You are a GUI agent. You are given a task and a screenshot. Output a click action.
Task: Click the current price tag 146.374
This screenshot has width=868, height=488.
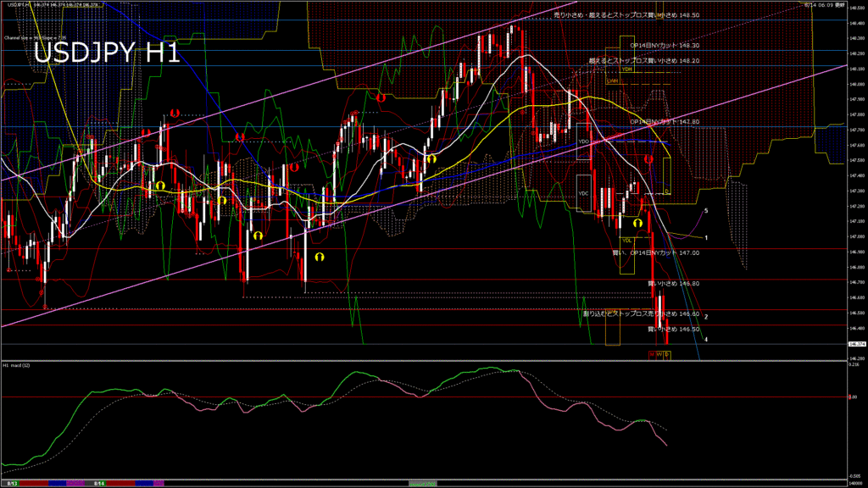(x=856, y=344)
